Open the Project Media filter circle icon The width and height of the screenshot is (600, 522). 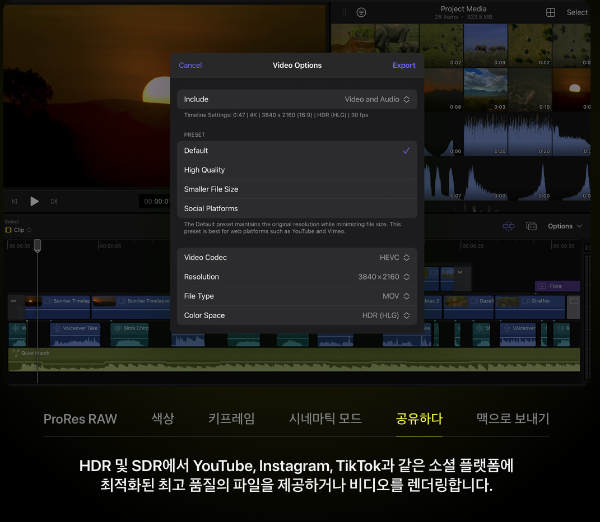click(x=361, y=13)
